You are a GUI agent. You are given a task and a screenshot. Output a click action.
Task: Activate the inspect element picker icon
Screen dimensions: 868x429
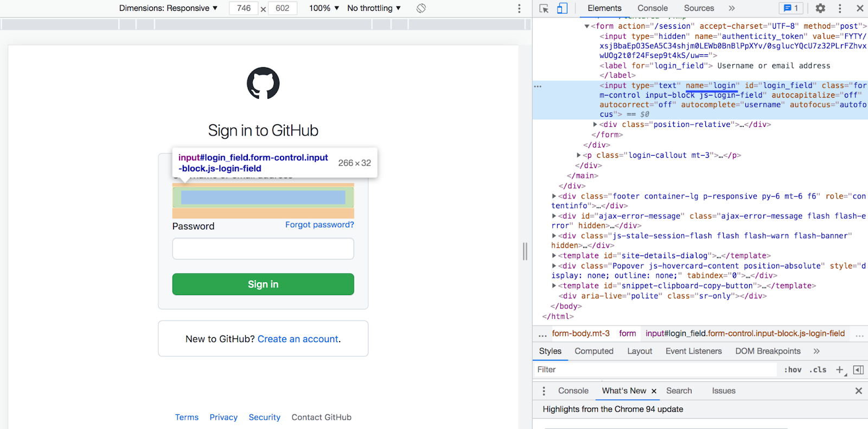point(544,8)
